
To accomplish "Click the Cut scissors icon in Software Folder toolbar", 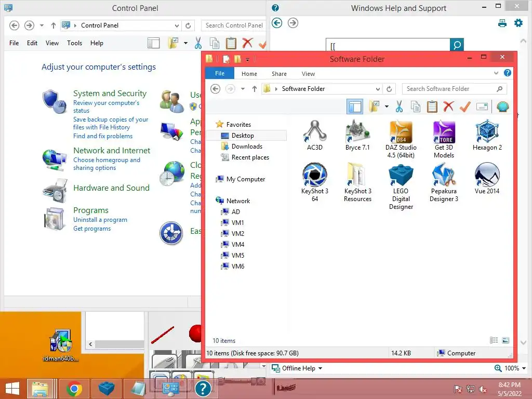I will click(x=400, y=107).
